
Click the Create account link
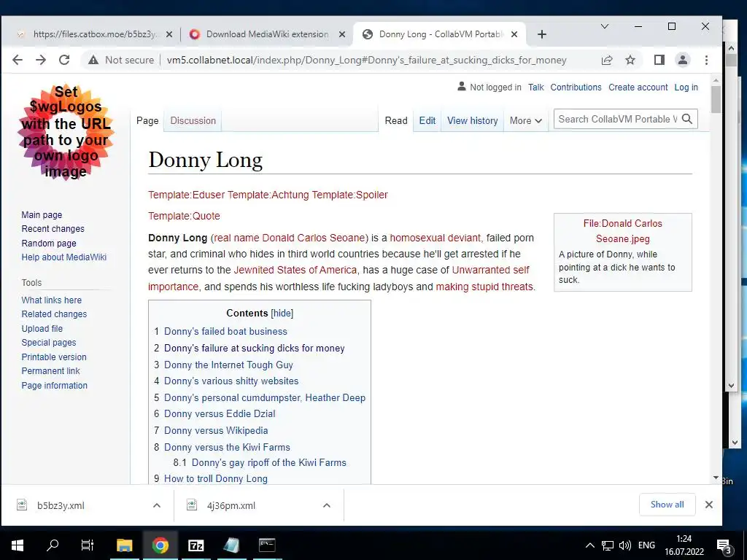pos(638,87)
